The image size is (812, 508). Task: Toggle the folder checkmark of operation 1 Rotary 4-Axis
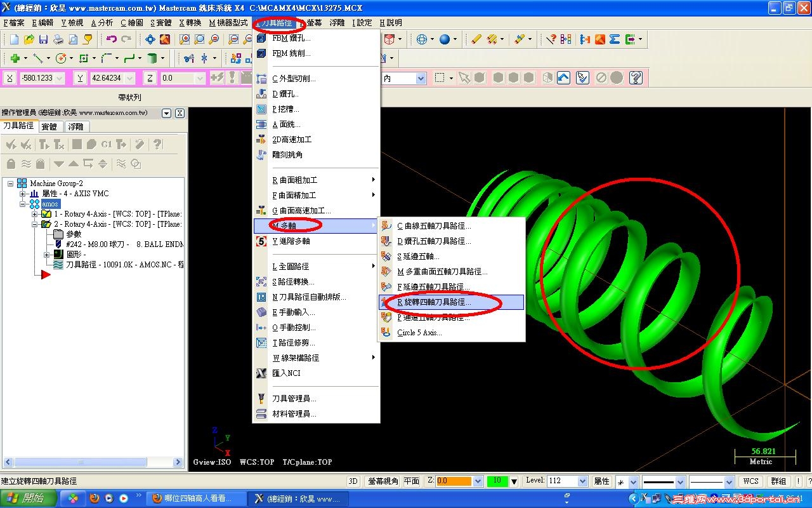point(46,214)
